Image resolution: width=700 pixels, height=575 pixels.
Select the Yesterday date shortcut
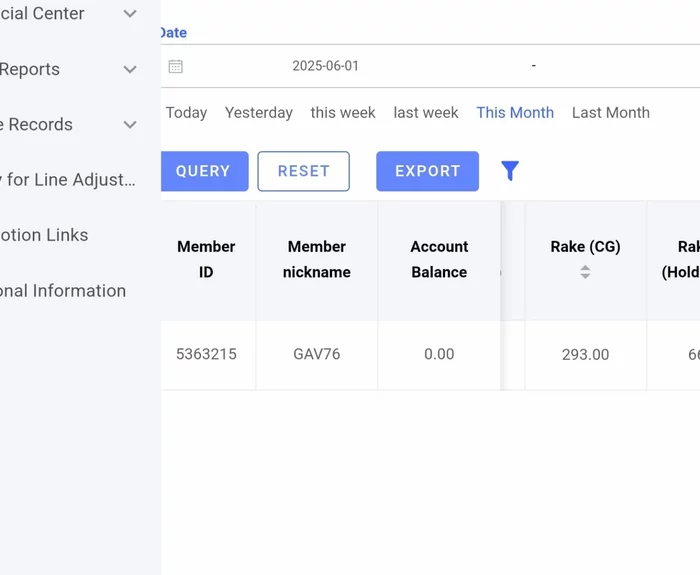click(259, 112)
